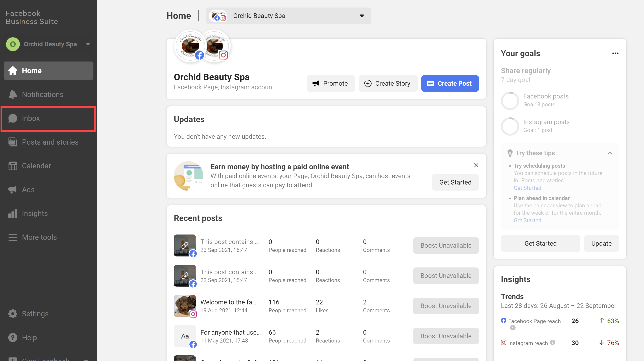Click Get Started link under Plan ahead in calendar
Viewport: 644px width, 361px height.
click(527, 220)
